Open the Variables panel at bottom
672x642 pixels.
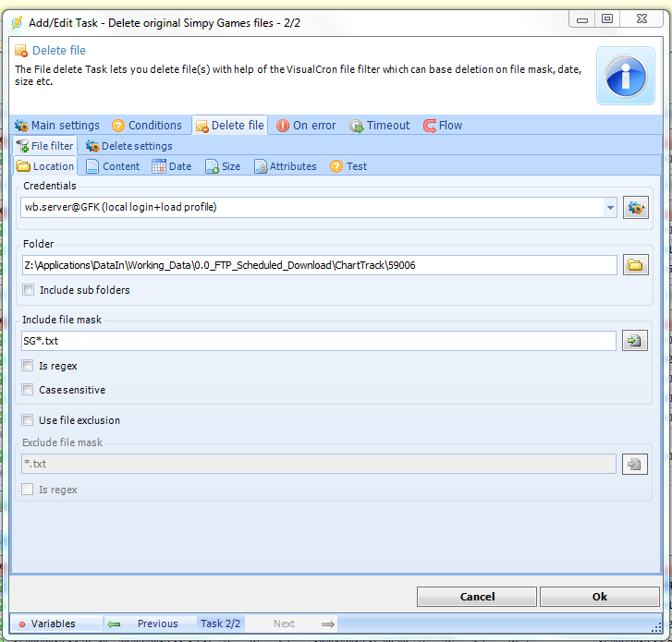click(x=46, y=624)
